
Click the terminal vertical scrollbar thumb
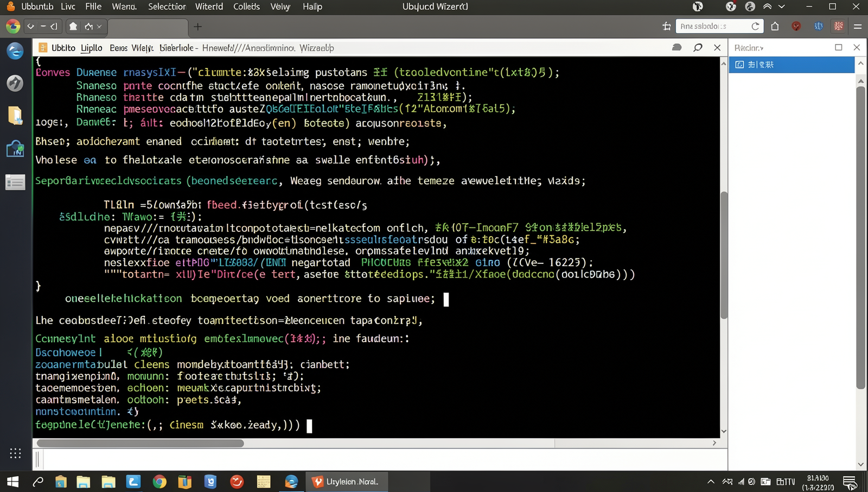coord(724,255)
